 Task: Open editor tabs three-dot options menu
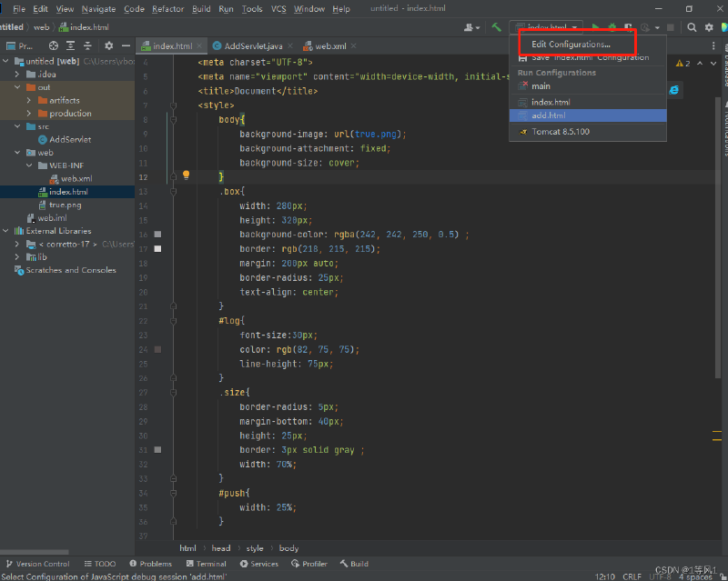tap(713, 45)
